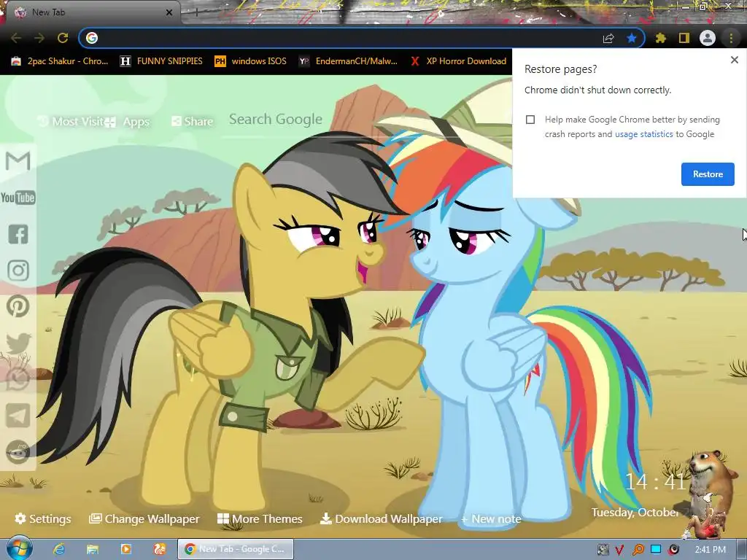This screenshot has height=560, width=747.
Task: Click New Tab - Google Chrome taskbar button
Action: (x=236, y=549)
